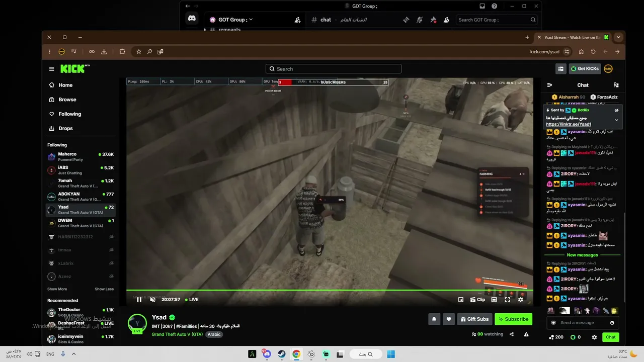Open Grand Theft Auto V category link
The image size is (644, 362).
[x=177, y=334]
